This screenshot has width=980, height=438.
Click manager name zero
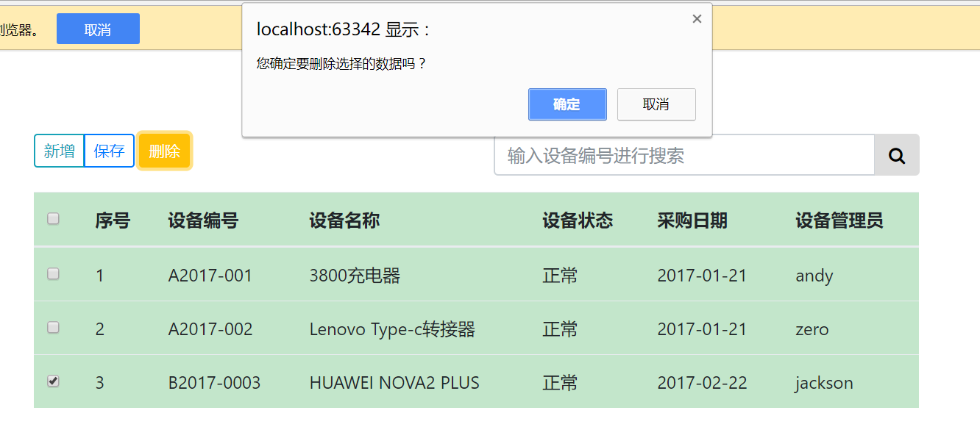point(812,330)
